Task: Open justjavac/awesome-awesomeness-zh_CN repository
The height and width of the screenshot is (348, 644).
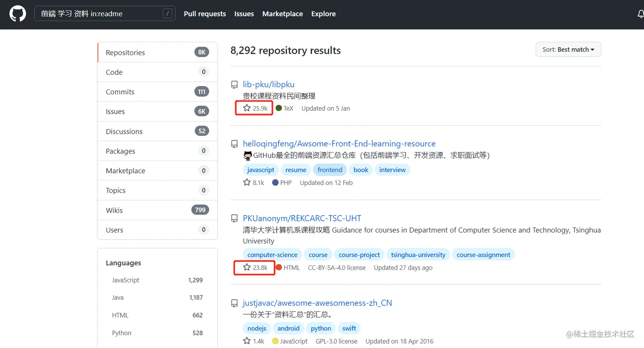Action: point(317,303)
